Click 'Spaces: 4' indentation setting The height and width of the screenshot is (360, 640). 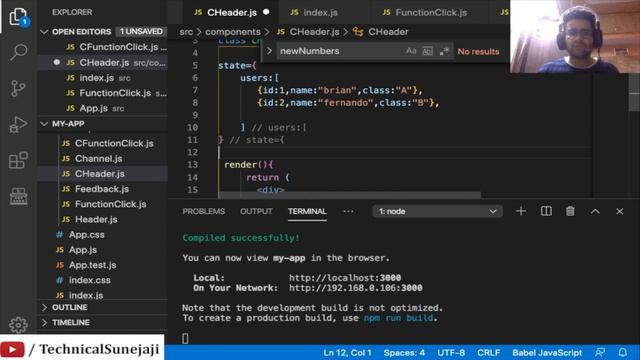[x=404, y=352]
